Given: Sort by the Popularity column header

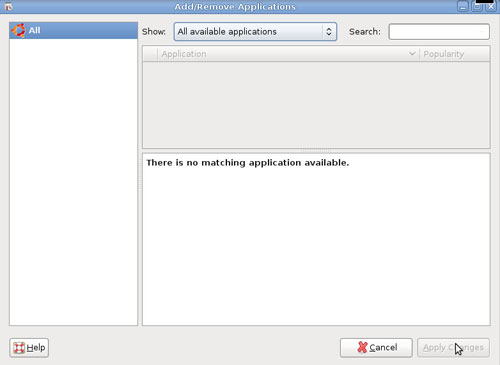Looking at the screenshot, I should click(455, 54).
